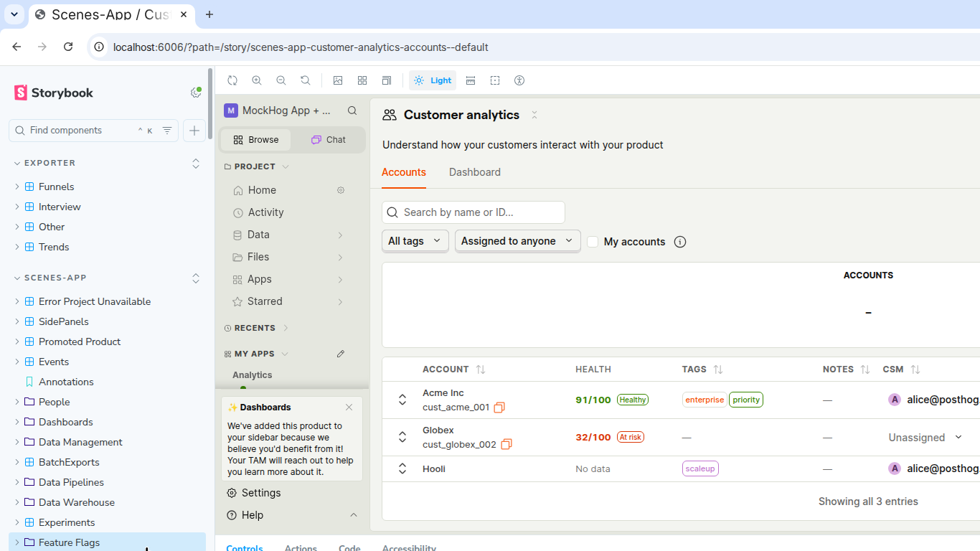The height and width of the screenshot is (551, 980).
Task: Expand the Acme Inc row
Action: [x=402, y=400]
